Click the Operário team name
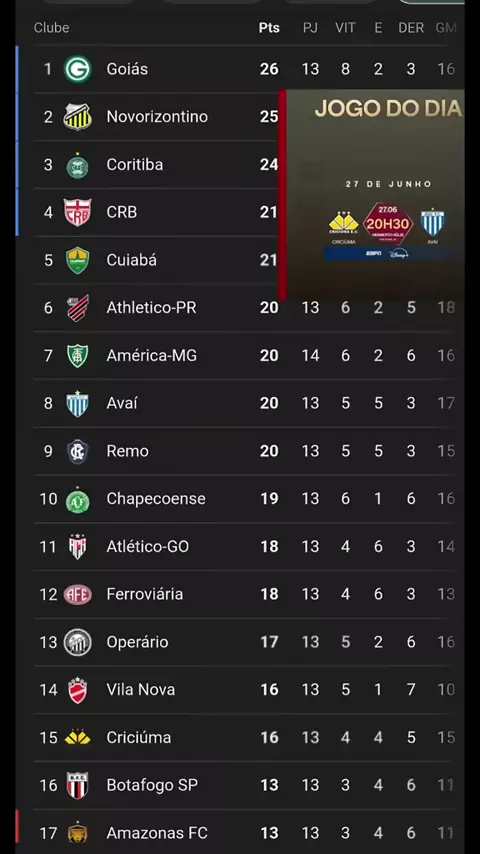This screenshot has height=854, width=480. pyautogui.click(x=137, y=642)
